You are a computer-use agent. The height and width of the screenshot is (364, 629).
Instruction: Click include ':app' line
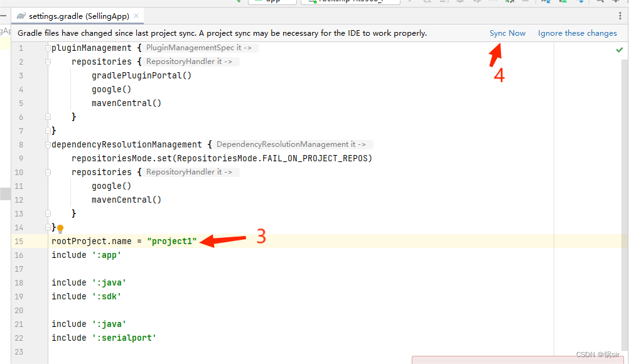pyautogui.click(x=86, y=255)
